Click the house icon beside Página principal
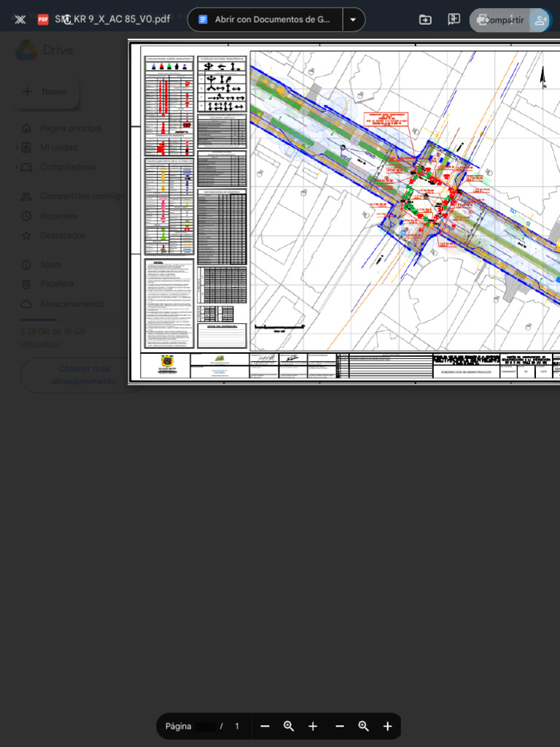 26,128
